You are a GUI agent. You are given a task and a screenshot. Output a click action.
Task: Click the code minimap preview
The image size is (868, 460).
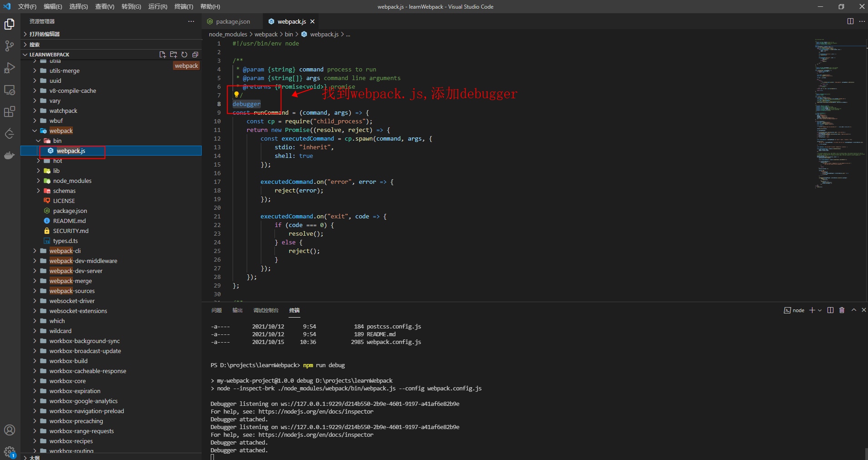click(839, 114)
